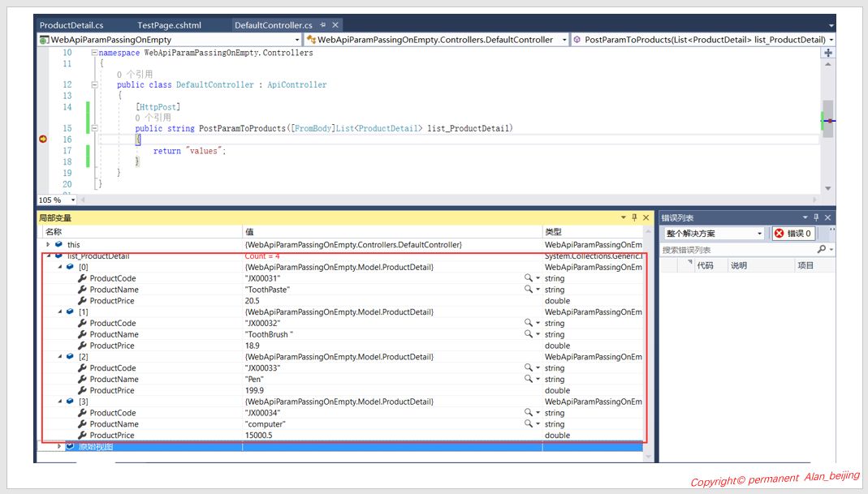Select the ProductPrice 15000.5 value
This screenshot has height=494, width=868.
pyautogui.click(x=258, y=436)
